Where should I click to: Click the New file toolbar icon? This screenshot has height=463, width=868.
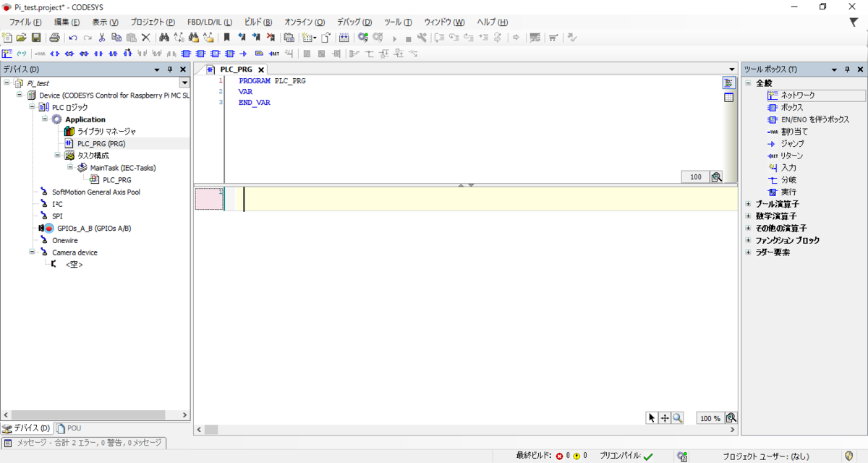(7, 38)
